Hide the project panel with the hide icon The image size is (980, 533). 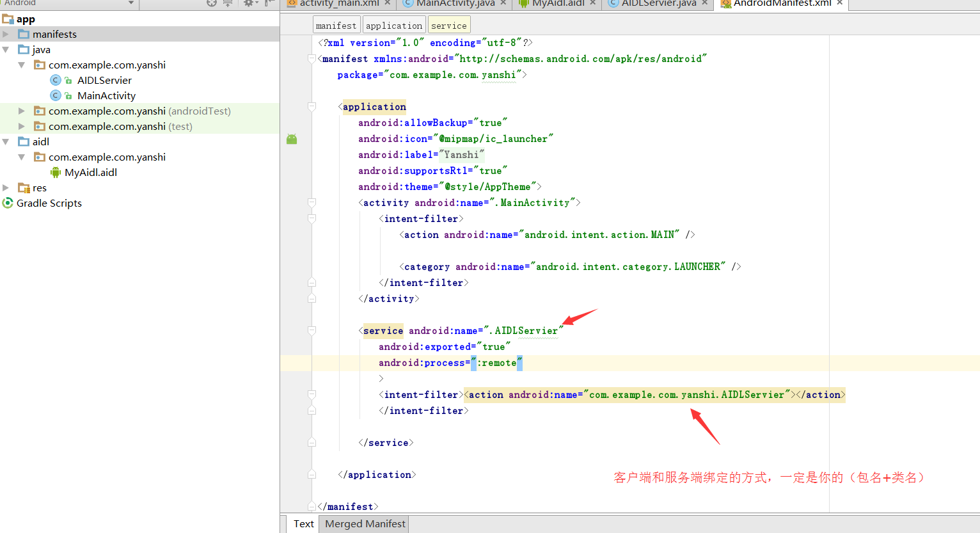pos(269,3)
